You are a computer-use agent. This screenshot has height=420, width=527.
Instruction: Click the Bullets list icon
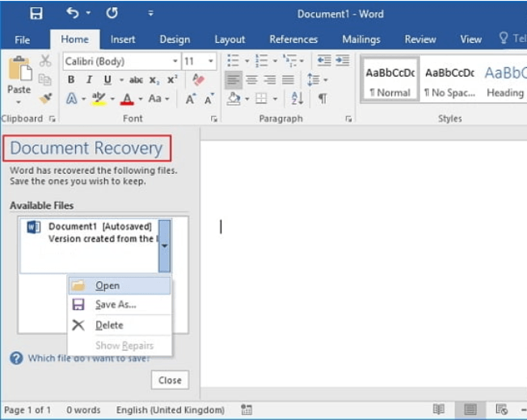(x=234, y=61)
